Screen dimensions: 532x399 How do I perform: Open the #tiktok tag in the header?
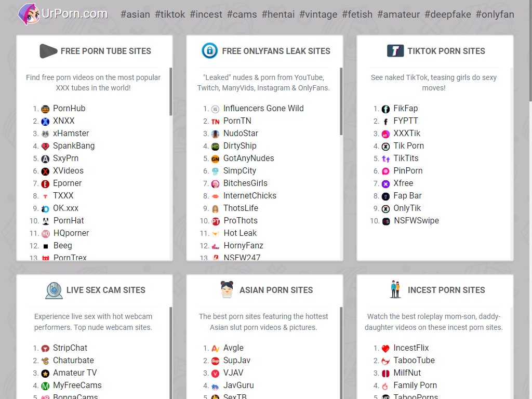tap(170, 14)
